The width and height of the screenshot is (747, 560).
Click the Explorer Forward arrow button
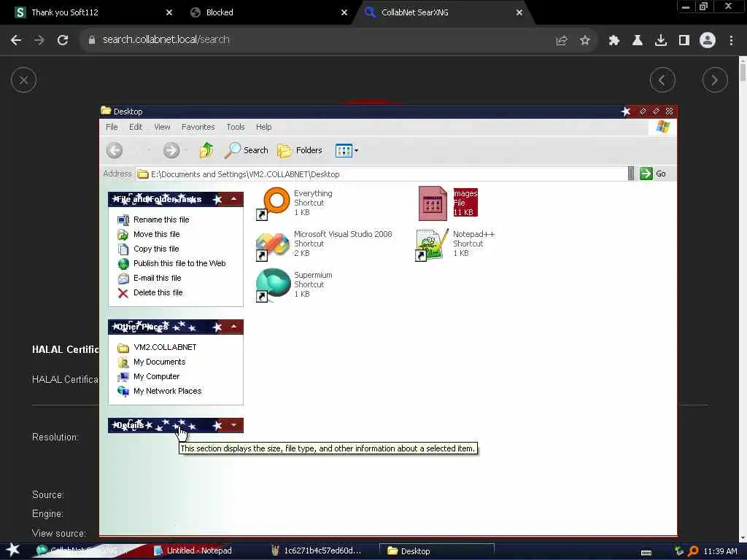click(171, 150)
